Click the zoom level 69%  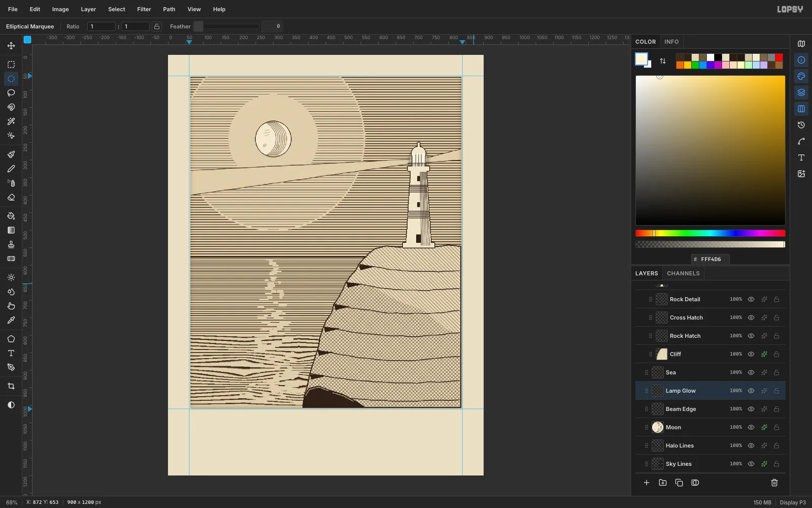(12, 502)
